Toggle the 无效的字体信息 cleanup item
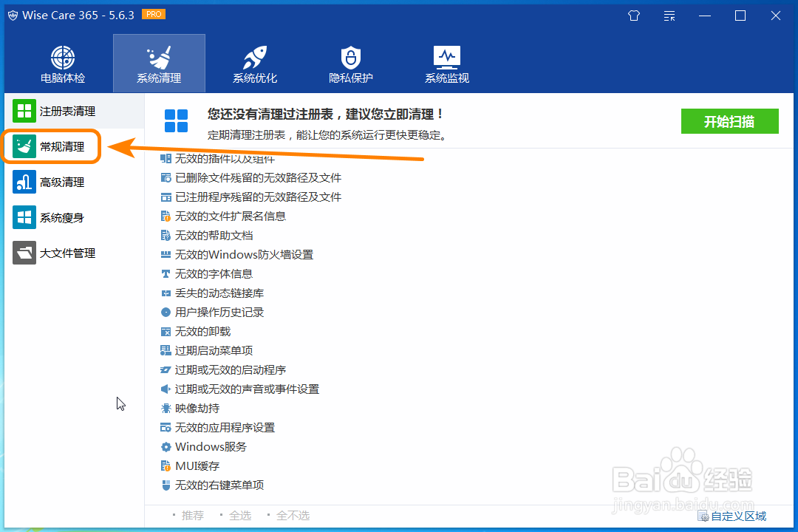This screenshot has width=798, height=532. pos(216,273)
